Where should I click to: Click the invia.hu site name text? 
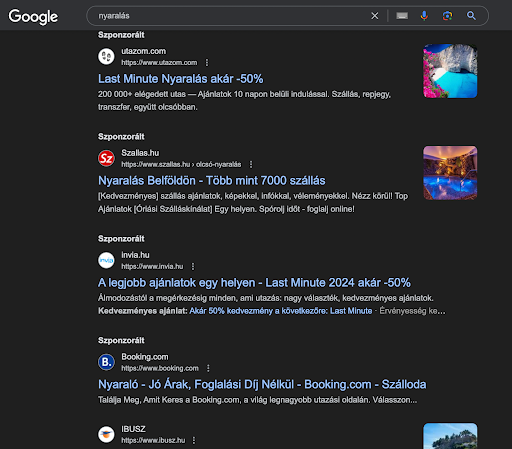[x=135, y=255]
